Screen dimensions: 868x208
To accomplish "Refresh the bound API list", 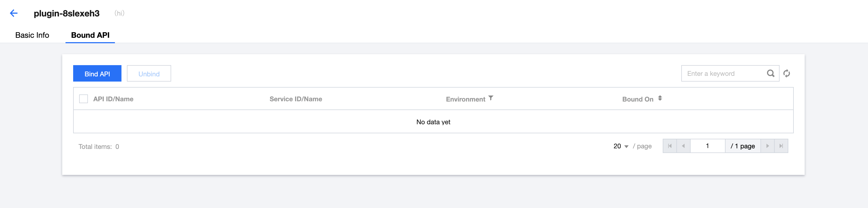I will point(787,73).
